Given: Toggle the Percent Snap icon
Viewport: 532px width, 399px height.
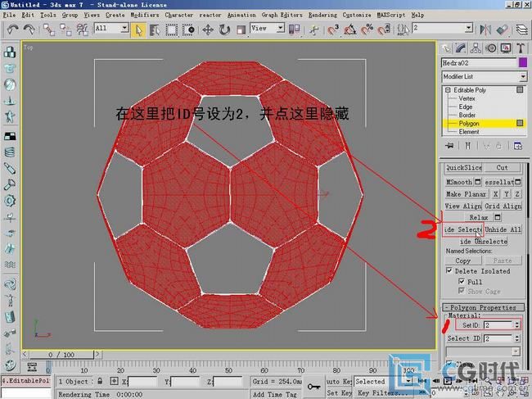Looking at the screenshot, I should (x=367, y=29).
